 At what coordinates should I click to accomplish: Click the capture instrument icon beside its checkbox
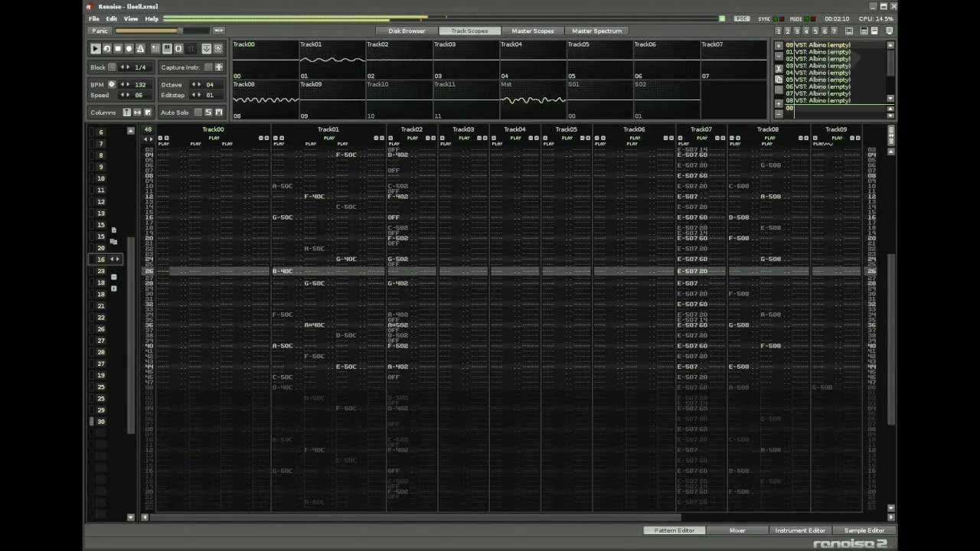[219, 67]
